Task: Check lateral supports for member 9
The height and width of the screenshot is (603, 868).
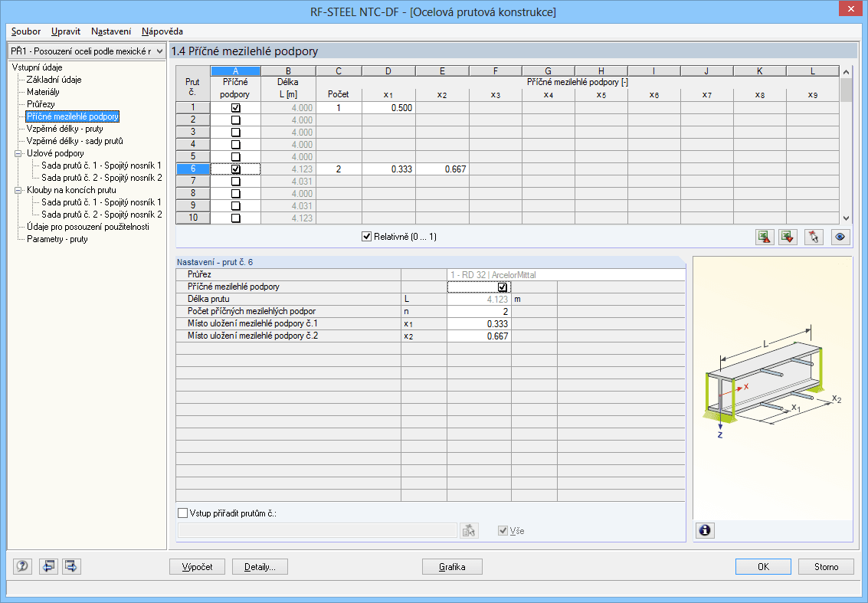Action: click(236, 205)
